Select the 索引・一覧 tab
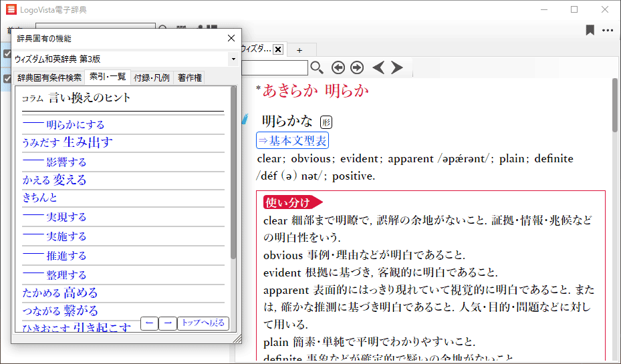The width and height of the screenshot is (621, 364). coord(108,77)
